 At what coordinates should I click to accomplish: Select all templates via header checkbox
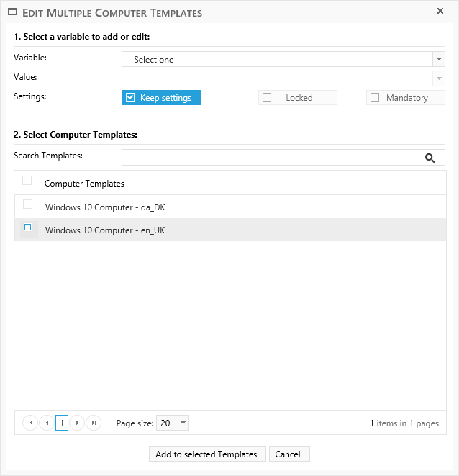tap(27, 181)
